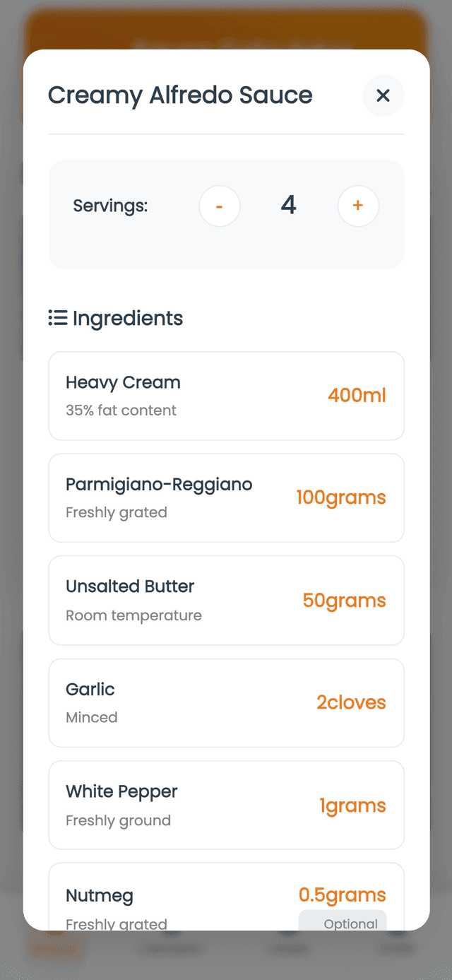This screenshot has height=980, width=452.
Task: Click the 400ml amount for Heavy Cream
Action: [357, 396]
